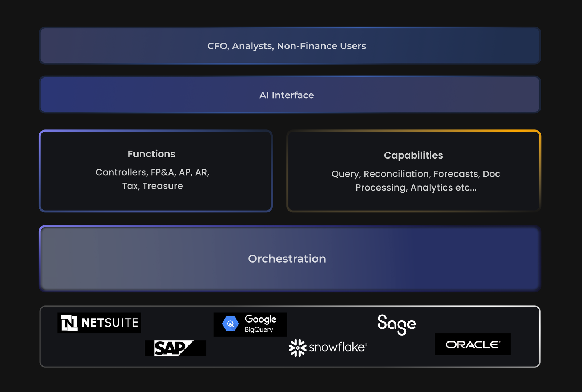Click the NETSUITE wordmark text

point(110,323)
